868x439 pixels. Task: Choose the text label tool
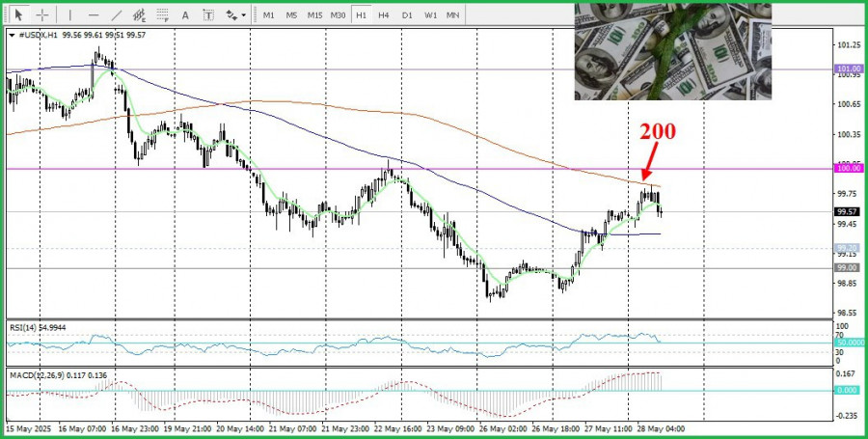(x=208, y=14)
